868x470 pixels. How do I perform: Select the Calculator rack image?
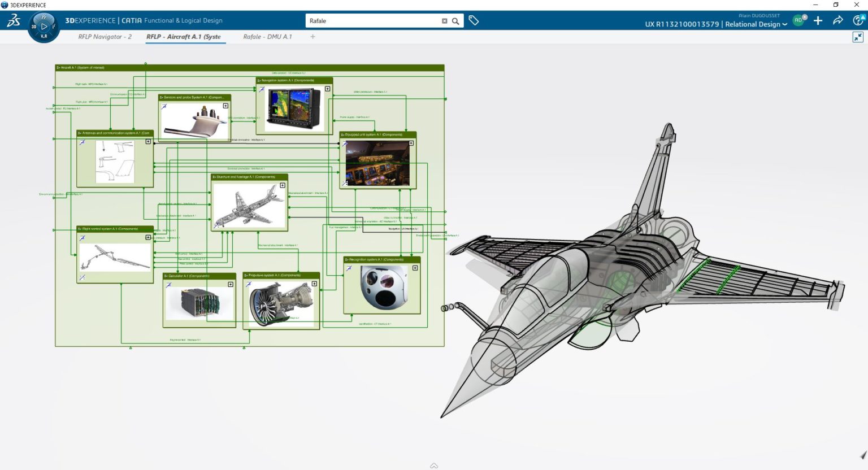201,303
